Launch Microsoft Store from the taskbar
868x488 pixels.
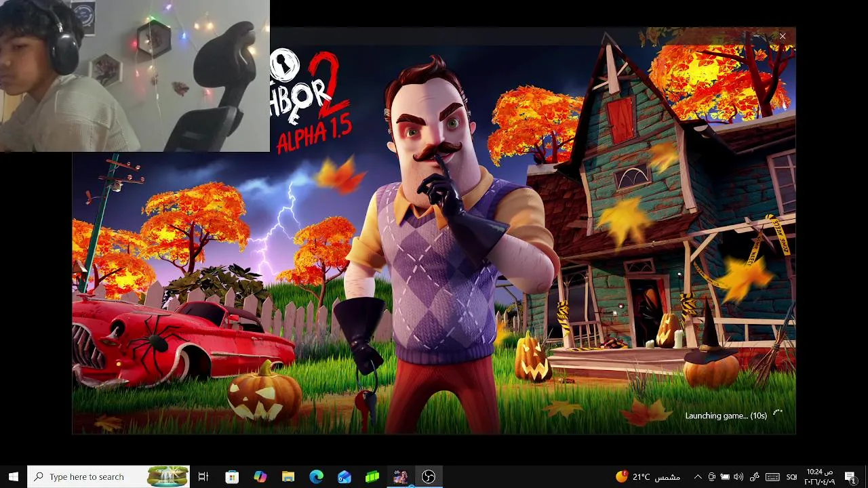click(x=232, y=476)
